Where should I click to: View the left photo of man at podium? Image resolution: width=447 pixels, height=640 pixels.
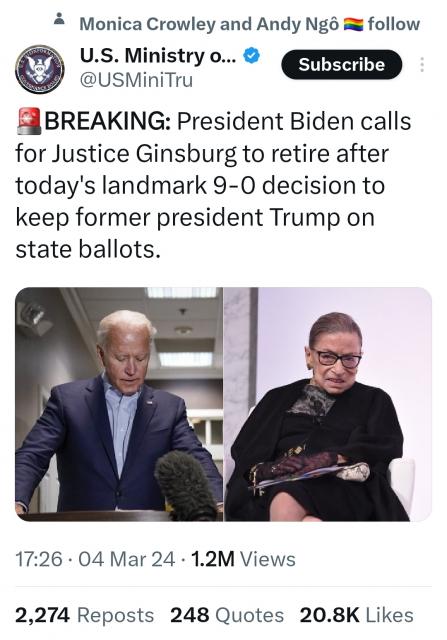click(119, 404)
